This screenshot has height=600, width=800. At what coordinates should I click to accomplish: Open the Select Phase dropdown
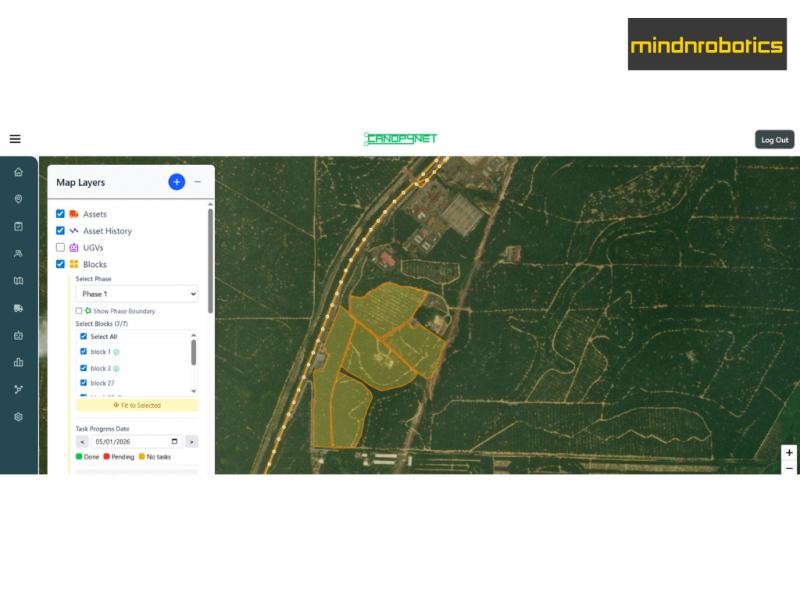point(137,294)
